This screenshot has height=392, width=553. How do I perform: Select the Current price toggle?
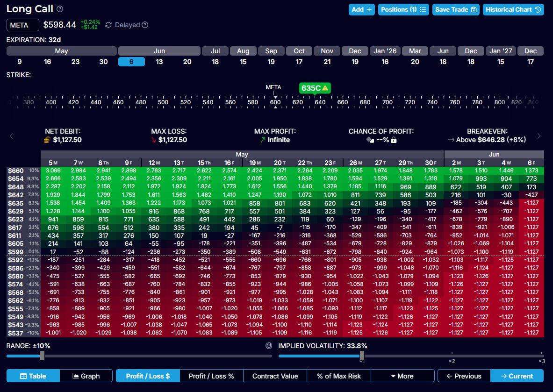coord(517,376)
